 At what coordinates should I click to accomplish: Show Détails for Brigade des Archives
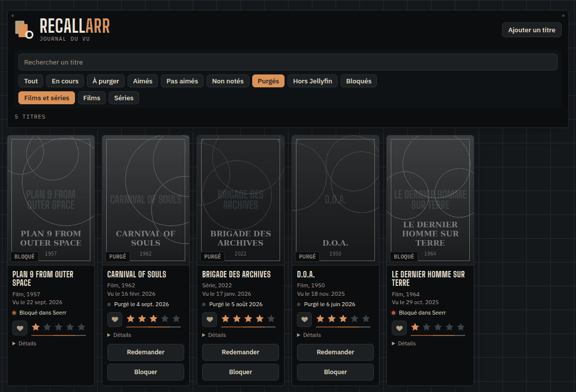(x=214, y=335)
